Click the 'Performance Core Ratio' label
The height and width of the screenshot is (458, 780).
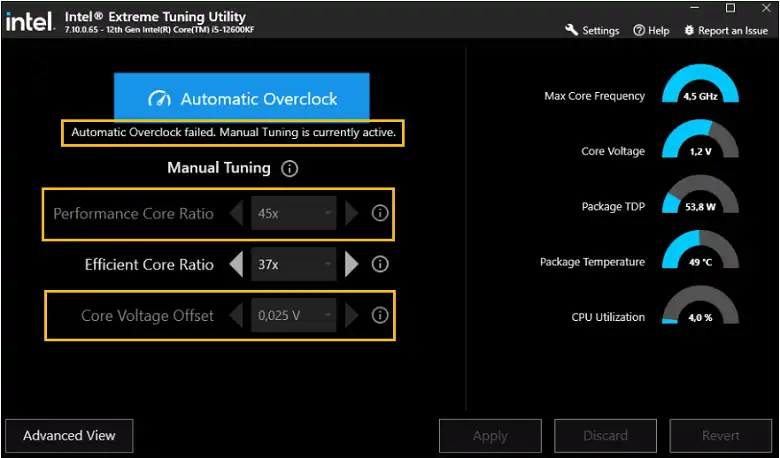[133, 213]
